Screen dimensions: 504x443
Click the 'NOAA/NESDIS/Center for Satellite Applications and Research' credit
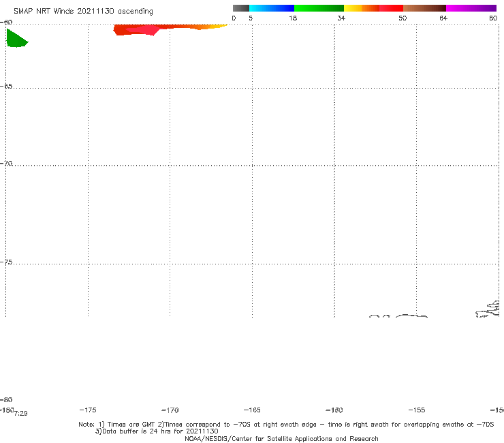[281, 438]
